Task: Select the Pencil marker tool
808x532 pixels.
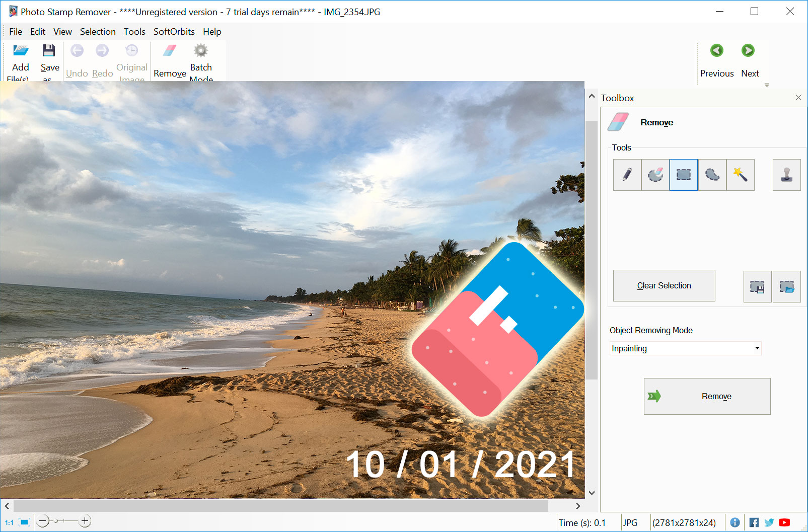Action: click(627, 175)
